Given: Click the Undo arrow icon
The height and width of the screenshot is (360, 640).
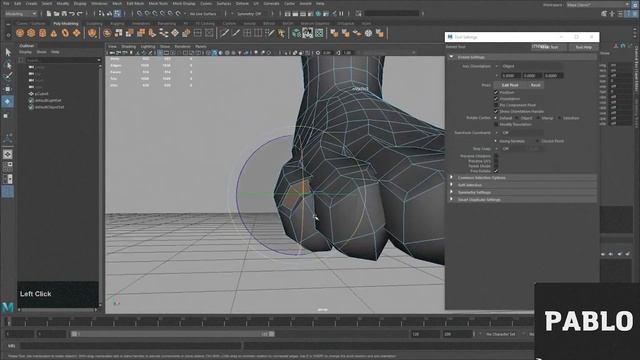Looking at the screenshot, I should click(x=72, y=13).
